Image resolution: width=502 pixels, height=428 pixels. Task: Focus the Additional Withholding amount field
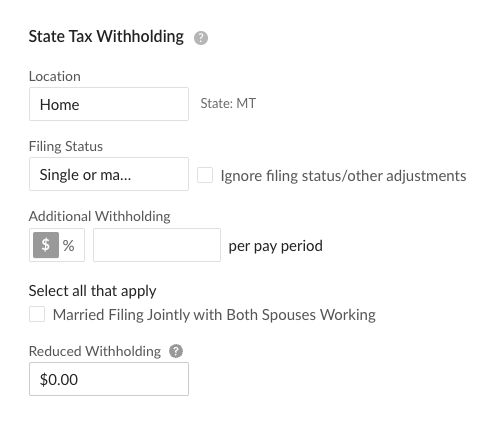point(157,245)
